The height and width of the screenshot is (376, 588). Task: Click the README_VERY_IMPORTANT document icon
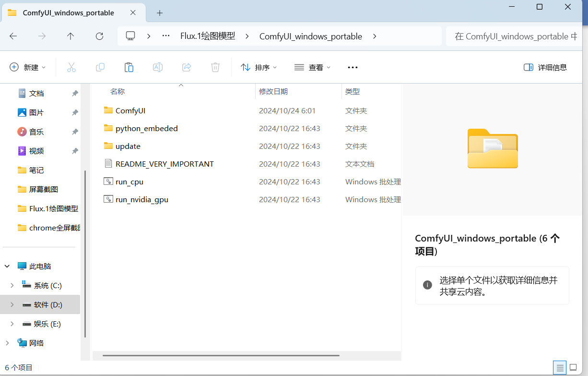pos(108,164)
